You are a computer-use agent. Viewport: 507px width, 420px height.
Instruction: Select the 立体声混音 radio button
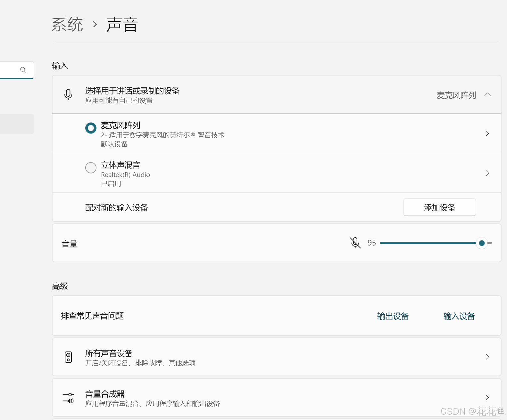91,167
